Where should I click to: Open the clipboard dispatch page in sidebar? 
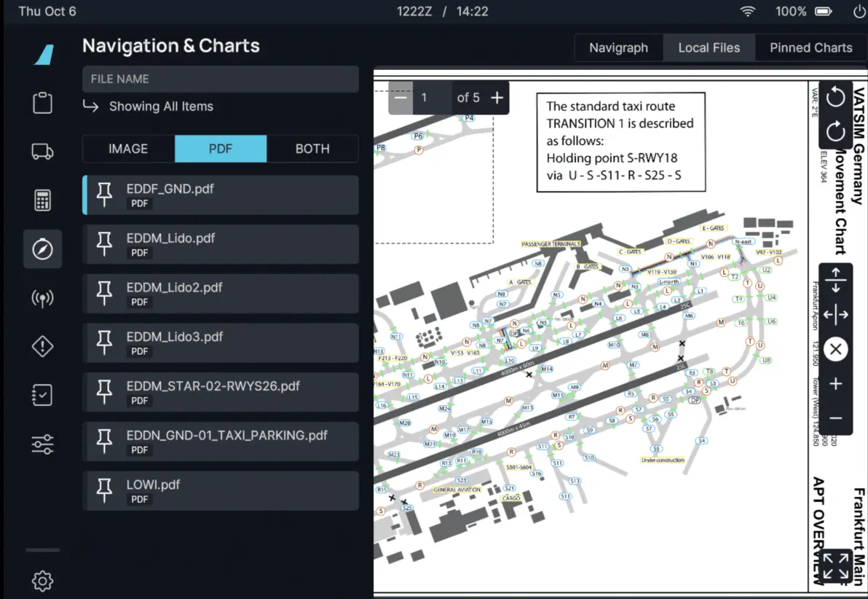click(43, 103)
